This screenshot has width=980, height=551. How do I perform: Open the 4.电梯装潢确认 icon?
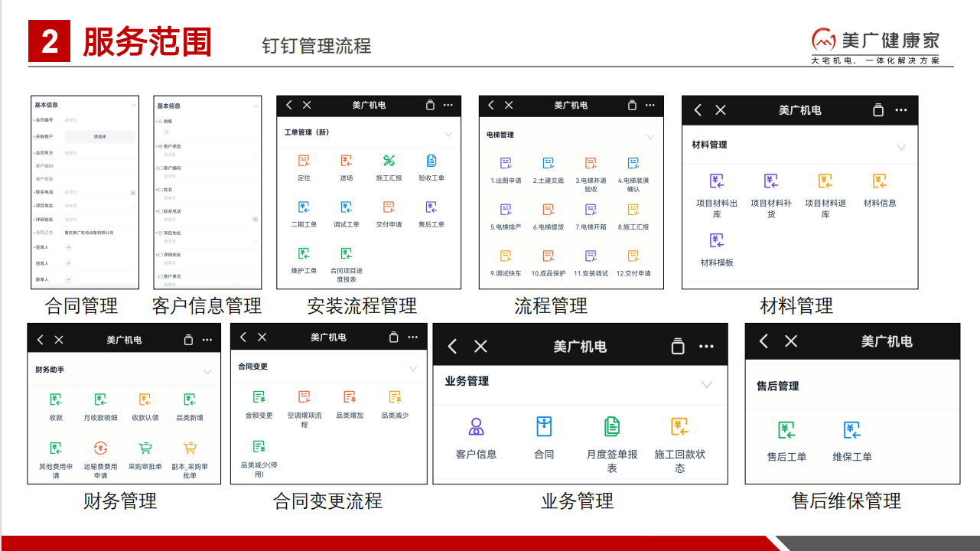click(633, 163)
